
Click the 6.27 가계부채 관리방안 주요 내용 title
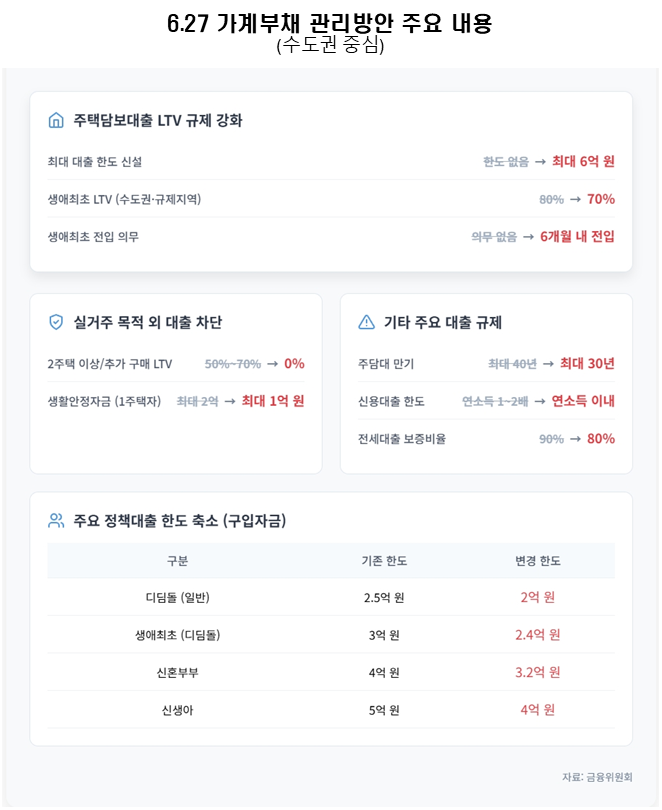330,23
